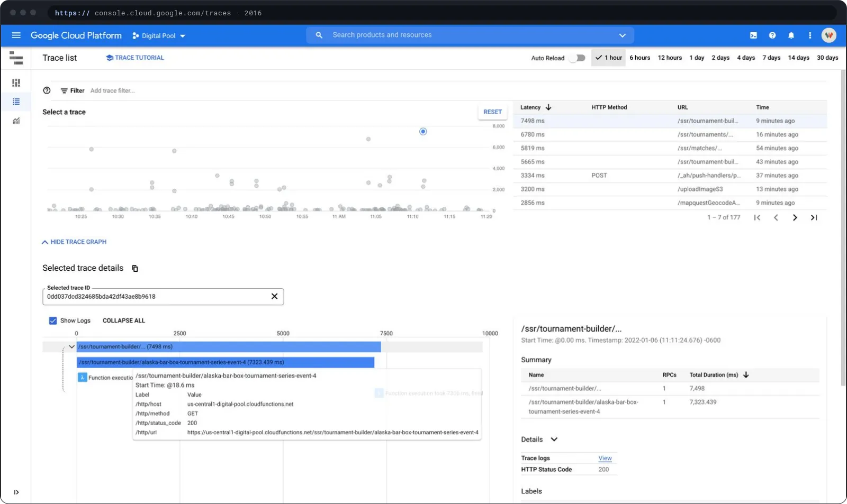Activate Cloud Shell icon
Screen dimensions: 847x504
click(x=753, y=35)
